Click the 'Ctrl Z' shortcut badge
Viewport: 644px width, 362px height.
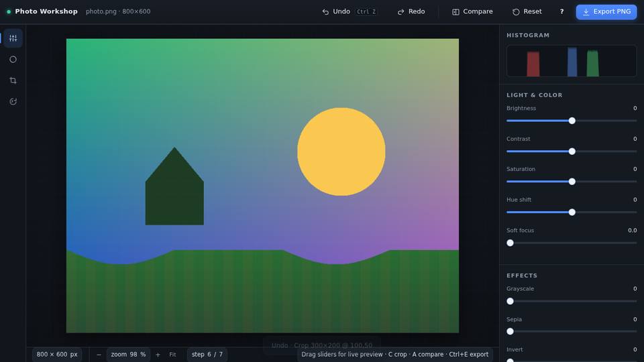(x=366, y=11)
